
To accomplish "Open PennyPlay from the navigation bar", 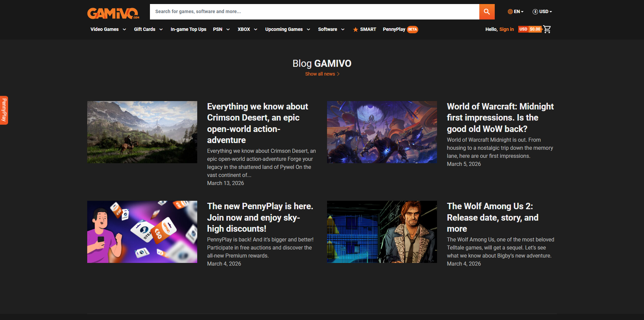I will pos(394,30).
